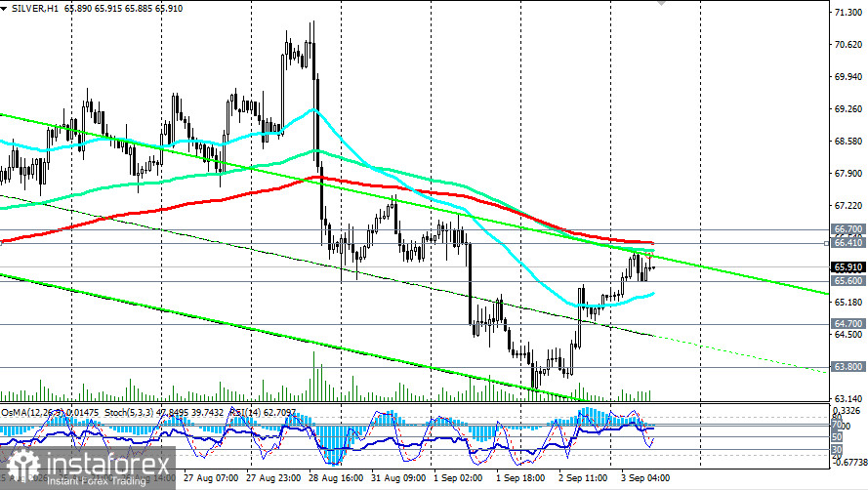Click the 27 Aug 07:00 time label
868x490 pixels.
pos(211,478)
